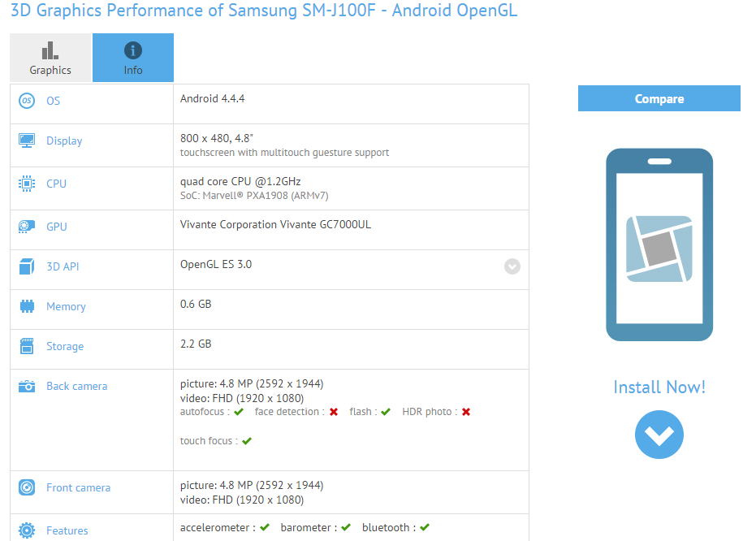This screenshot has height=541, width=756.
Task: Click the Memory chip icon
Action: (x=27, y=306)
